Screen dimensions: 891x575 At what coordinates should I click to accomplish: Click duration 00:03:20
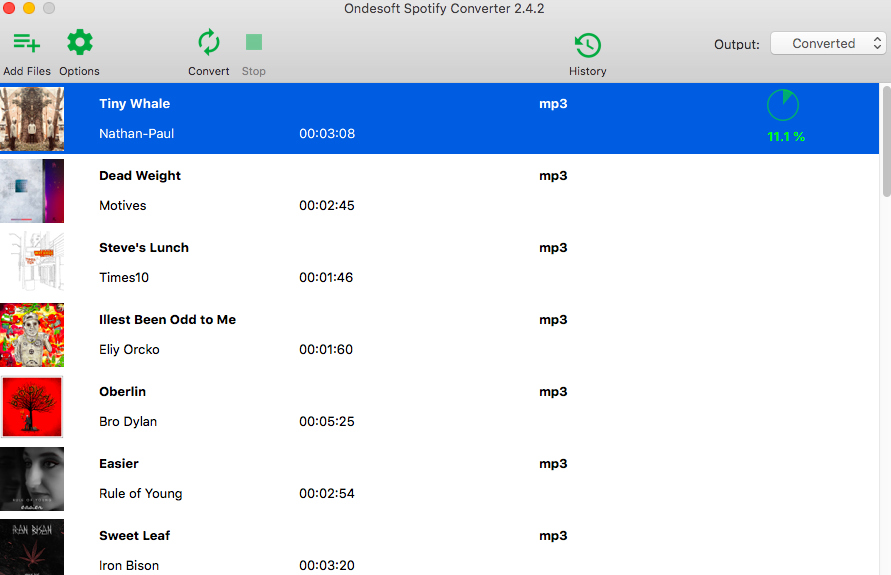327,565
